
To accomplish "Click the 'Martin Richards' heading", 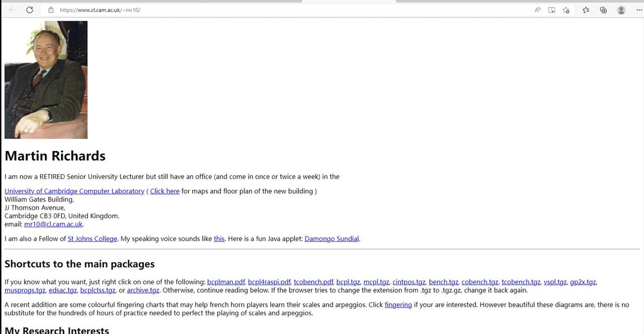I will point(55,156).
